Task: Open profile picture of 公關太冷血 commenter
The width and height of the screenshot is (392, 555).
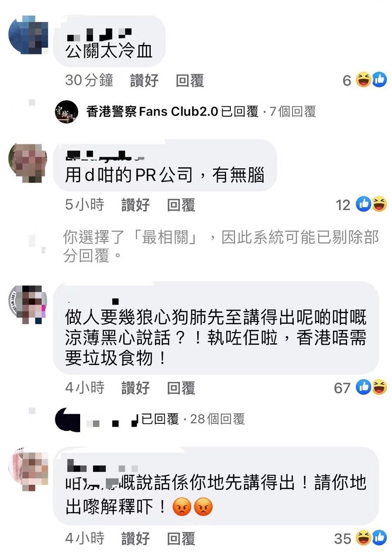Action: coord(28,35)
